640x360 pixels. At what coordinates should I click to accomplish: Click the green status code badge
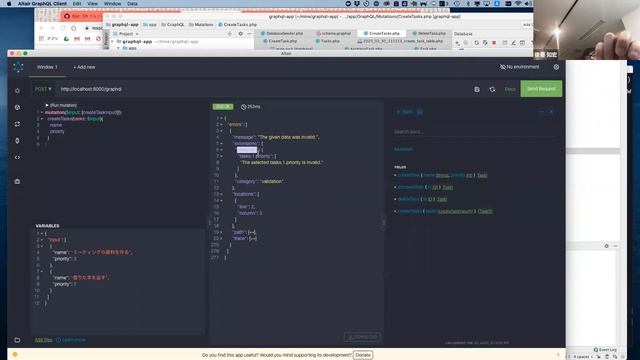(223, 107)
